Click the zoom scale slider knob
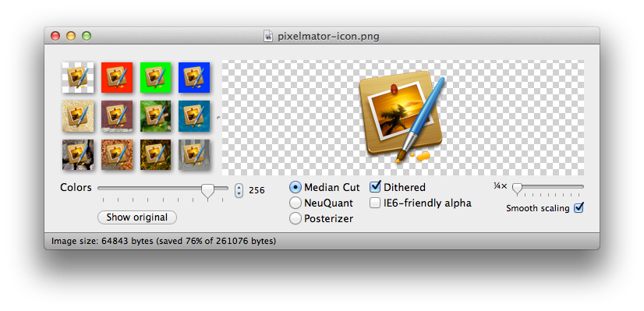This screenshot has height=311, width=644. pyautogui.click(x=517, y=189)
